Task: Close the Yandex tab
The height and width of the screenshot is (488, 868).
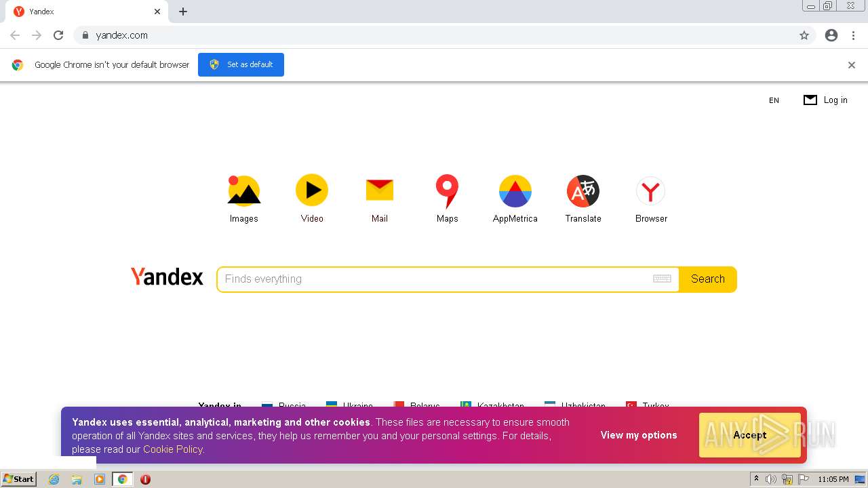Action: coord(157,12)
